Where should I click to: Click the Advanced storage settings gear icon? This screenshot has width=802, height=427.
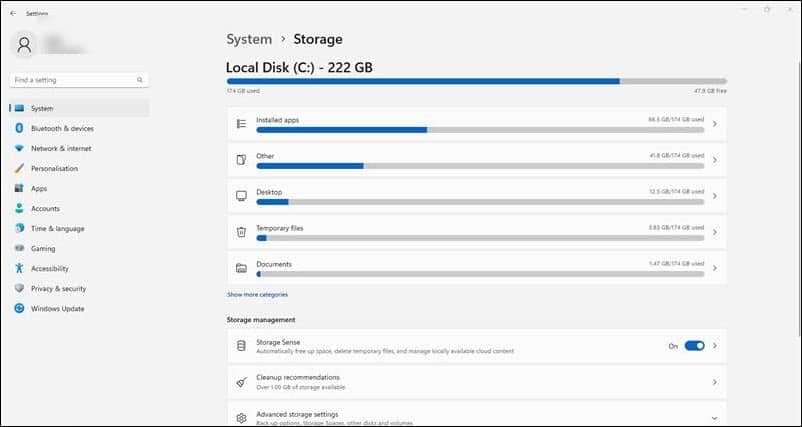click(x=241, y=418)
